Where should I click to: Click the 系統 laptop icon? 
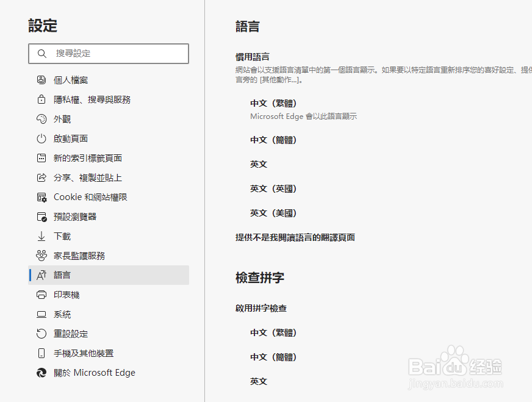41,315
